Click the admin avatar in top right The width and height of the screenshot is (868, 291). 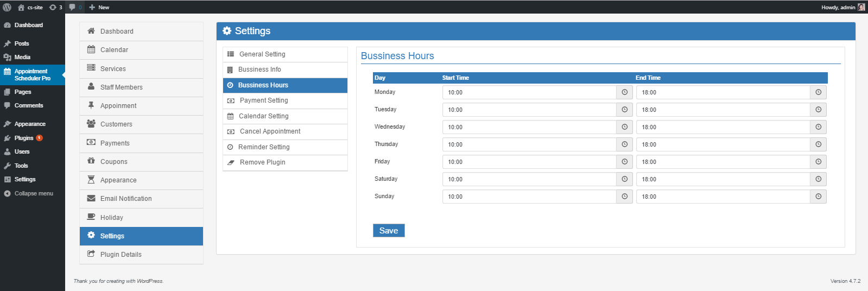861,7
